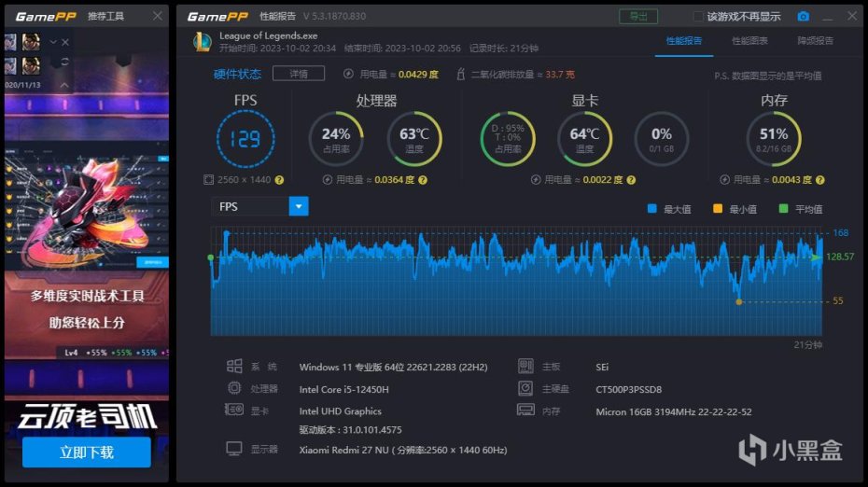The width and height of the screenshot is (868, 487).
Task: Click the GPU temperature 64℃ gauge
Action: click(584, 139)
